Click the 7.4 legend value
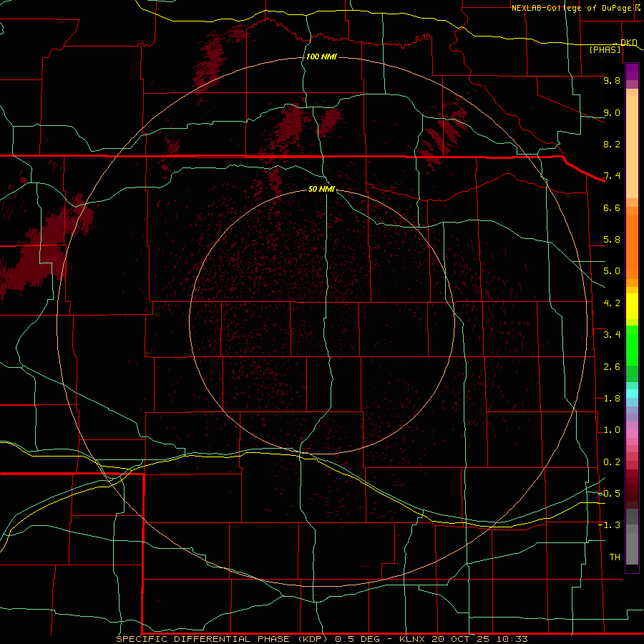The image size is (644, 644). click(612, 176)
